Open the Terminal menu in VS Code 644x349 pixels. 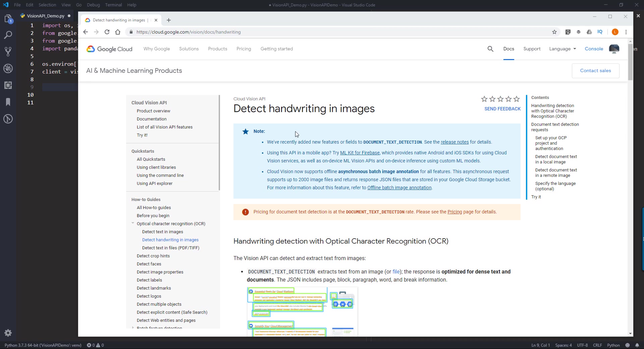[x=113, y=5]
